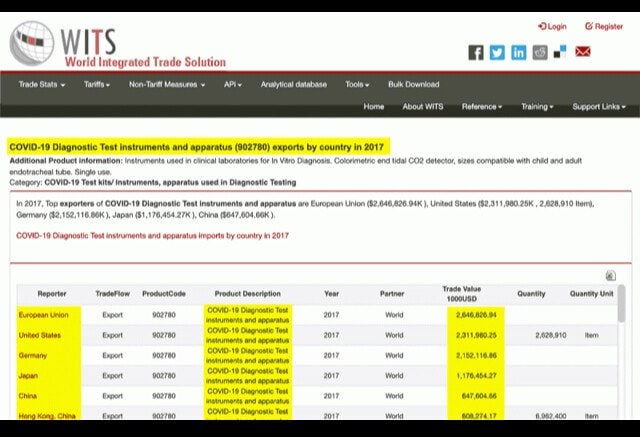This screenshot has height=437, width=640.
Task: Open the United States reporter link
Action: tap(40, 335)
